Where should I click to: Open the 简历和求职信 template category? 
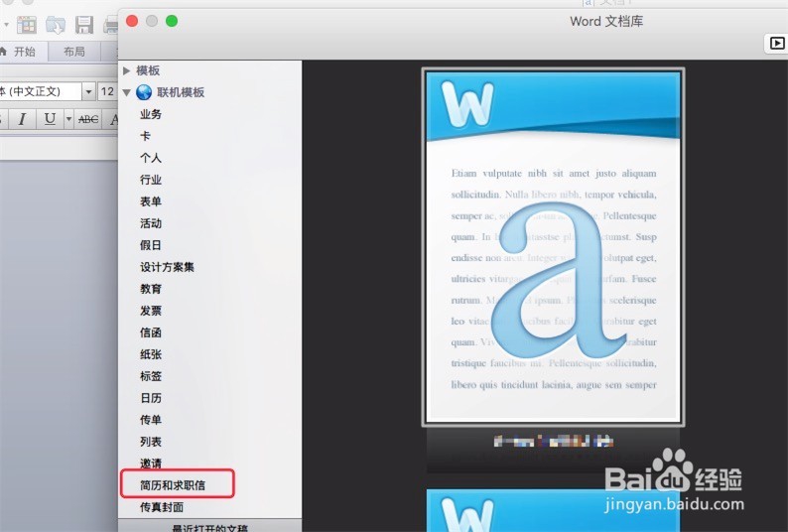[173, 485]
